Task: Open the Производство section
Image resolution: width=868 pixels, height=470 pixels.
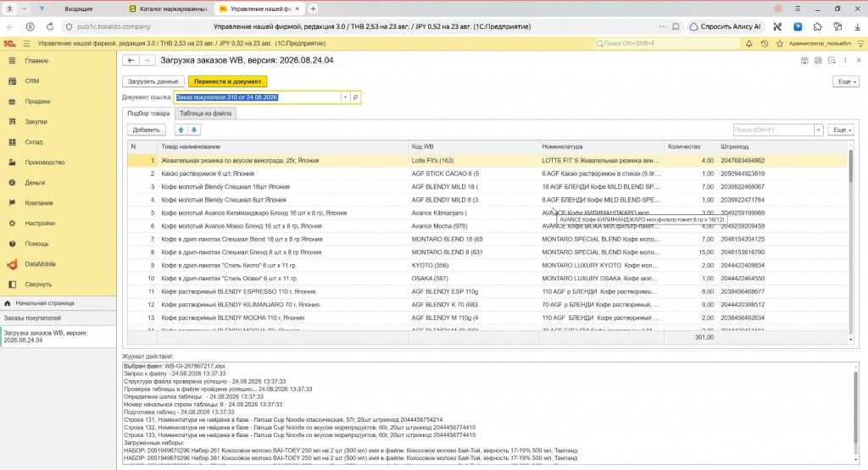Action: tap(44, 163)
